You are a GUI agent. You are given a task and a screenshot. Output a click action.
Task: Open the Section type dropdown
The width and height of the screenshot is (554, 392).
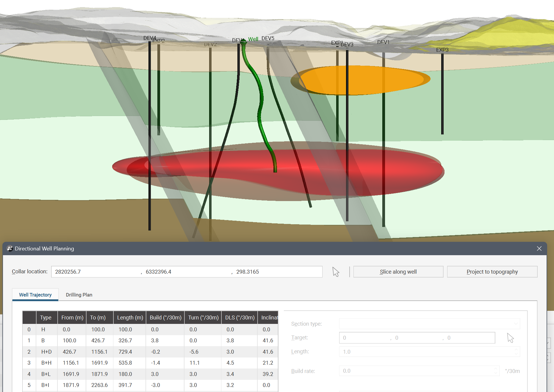pyautogui.click(x=429, y=324)
